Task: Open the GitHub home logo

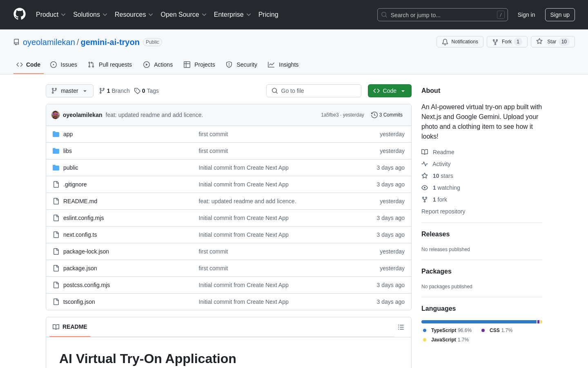Action: (x=20, y=14)
